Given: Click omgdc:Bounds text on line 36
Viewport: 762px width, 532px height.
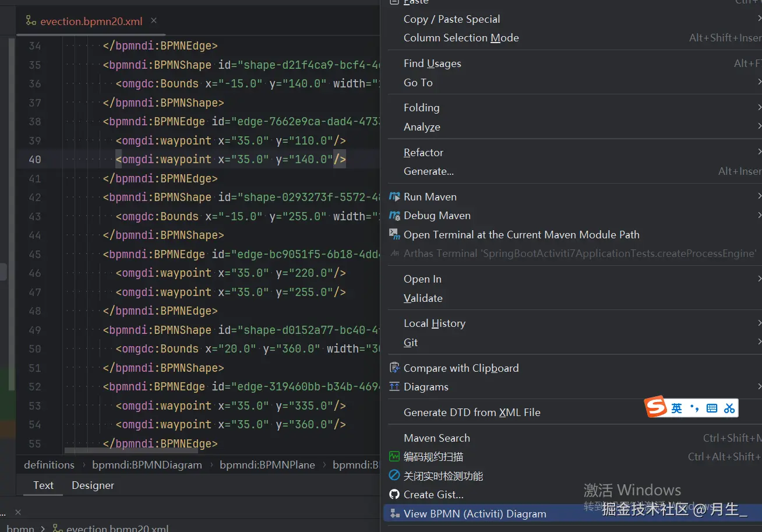Looking at the screenshot, I should pos(160,84).
